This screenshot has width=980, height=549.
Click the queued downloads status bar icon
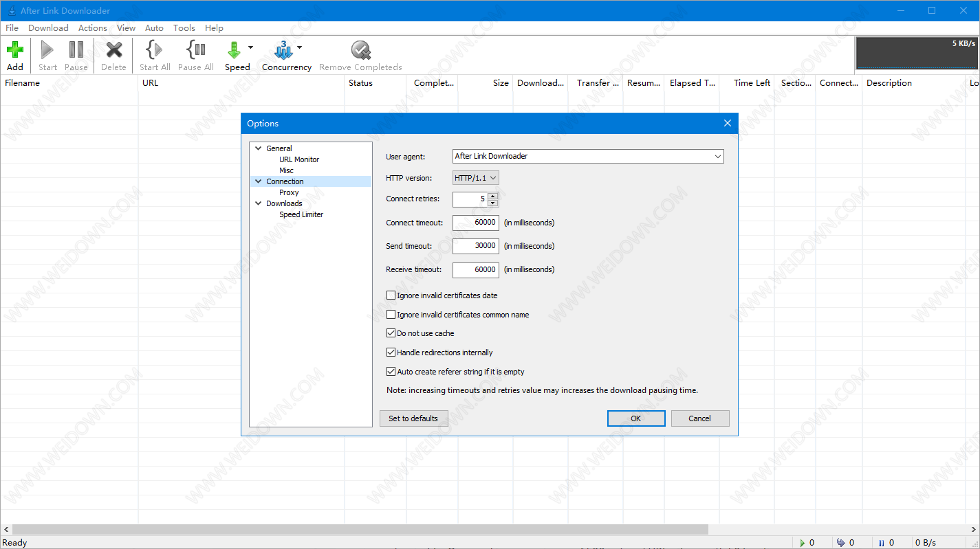point(840,543)
